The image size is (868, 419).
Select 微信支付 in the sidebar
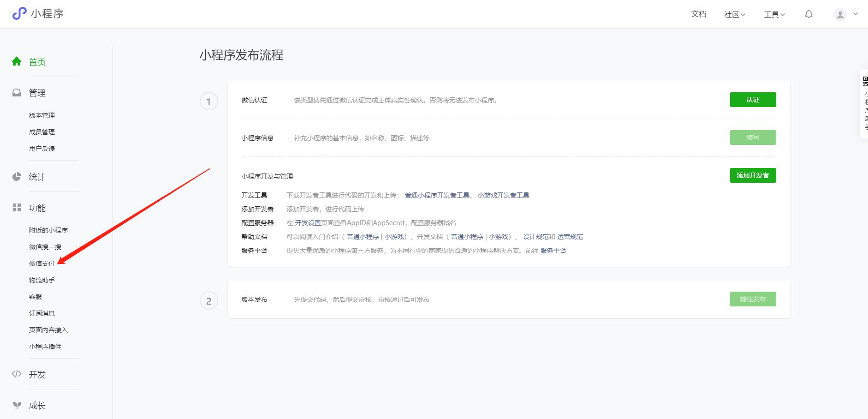coord(42,263)
